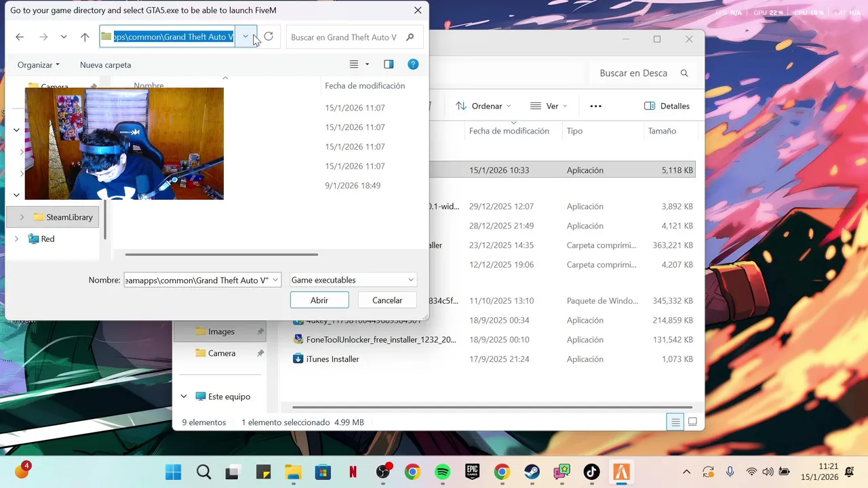Click the Abrir button
This screenshot has width=868, height=488.
click(x=319, y=300)
